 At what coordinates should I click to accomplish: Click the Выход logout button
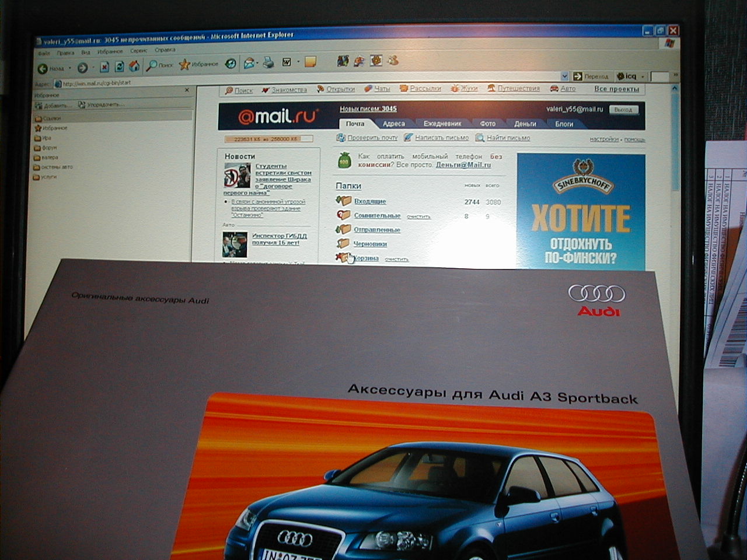623,110
